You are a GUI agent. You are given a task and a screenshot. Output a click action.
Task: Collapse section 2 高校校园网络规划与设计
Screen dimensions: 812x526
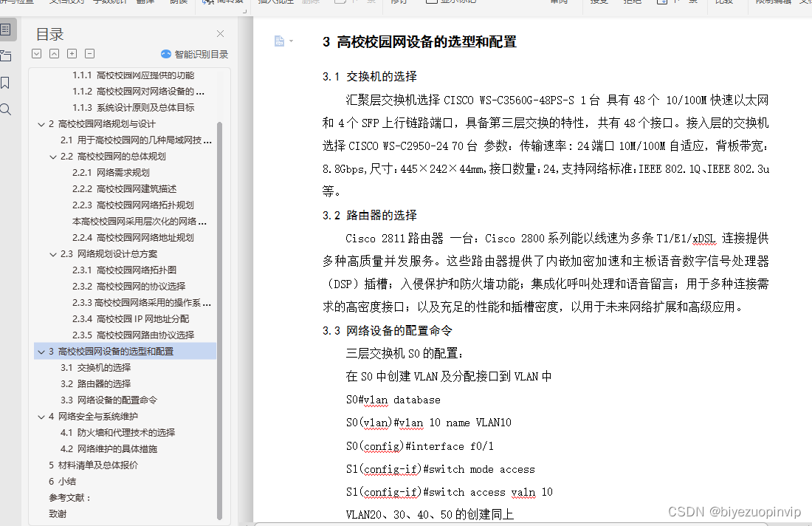point(41,124)
